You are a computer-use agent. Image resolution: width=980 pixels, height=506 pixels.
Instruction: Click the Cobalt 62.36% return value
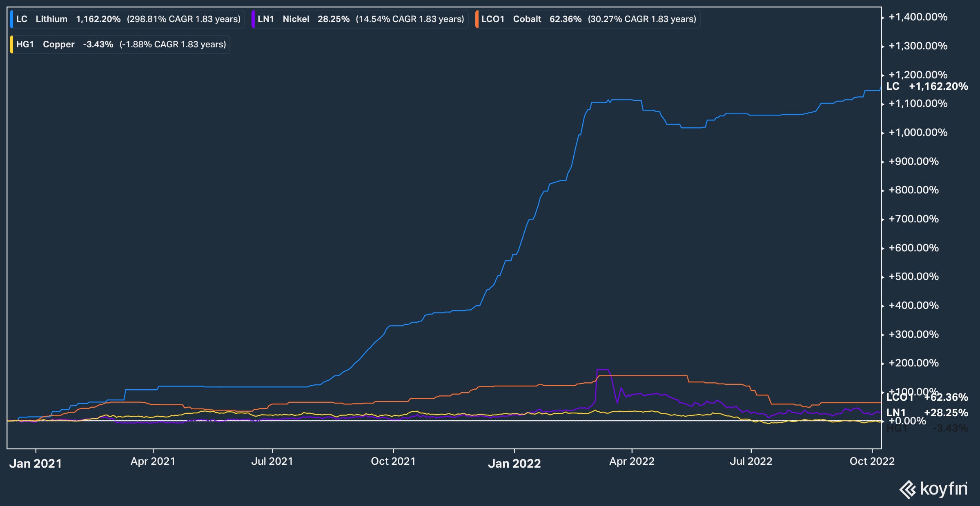click(566, 19)
